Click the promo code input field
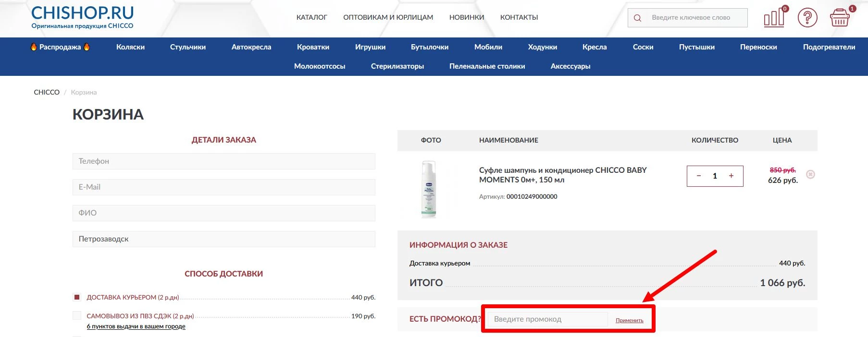This screenshot has width=868, height=337. click(547, 319)
